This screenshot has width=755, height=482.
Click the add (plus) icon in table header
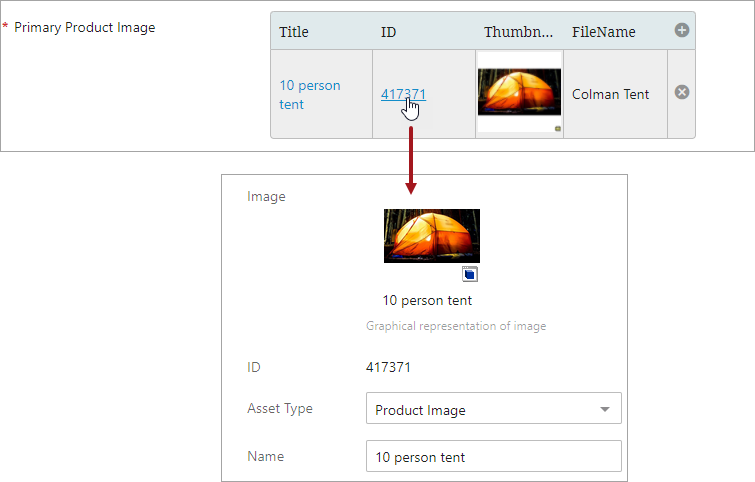point(682,31)
